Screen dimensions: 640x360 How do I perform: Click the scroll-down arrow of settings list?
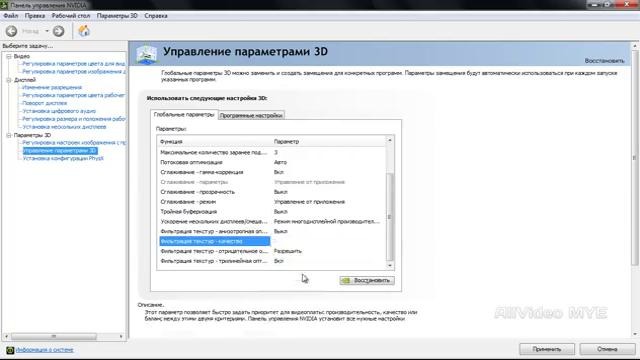[x=390, y=265]
